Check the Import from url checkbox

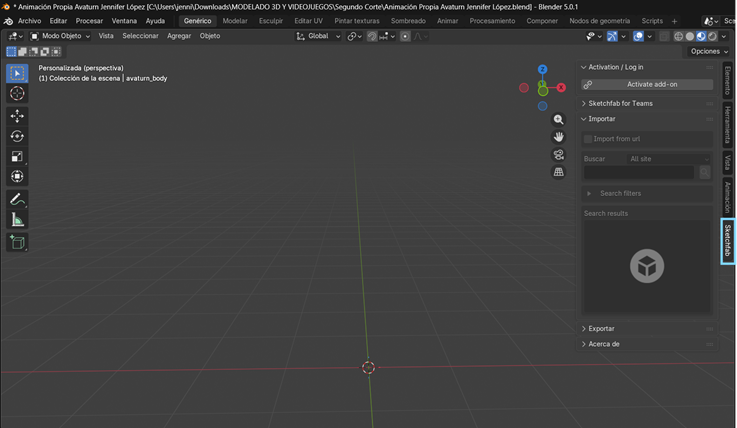click(588, 139)
